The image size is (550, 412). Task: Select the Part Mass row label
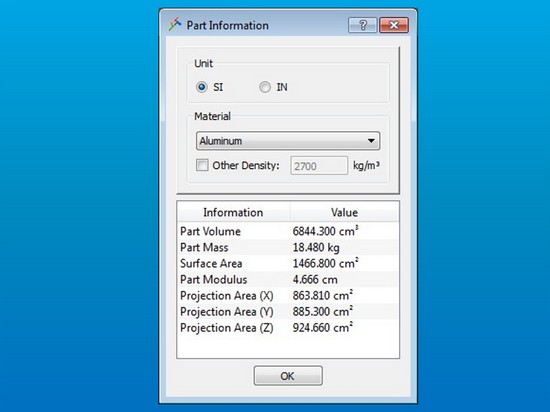[x=204, y=248]
